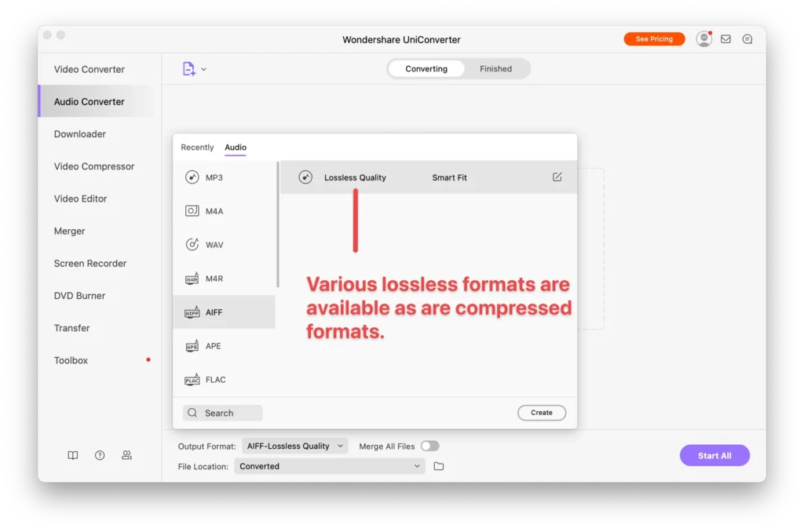
Task: Open the user account profile icon
Action: coord(704,39)
